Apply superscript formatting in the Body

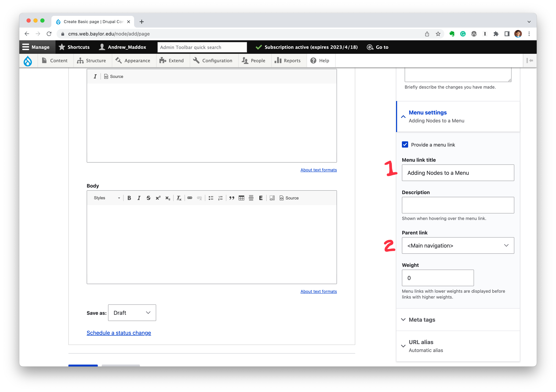(158, 198)
